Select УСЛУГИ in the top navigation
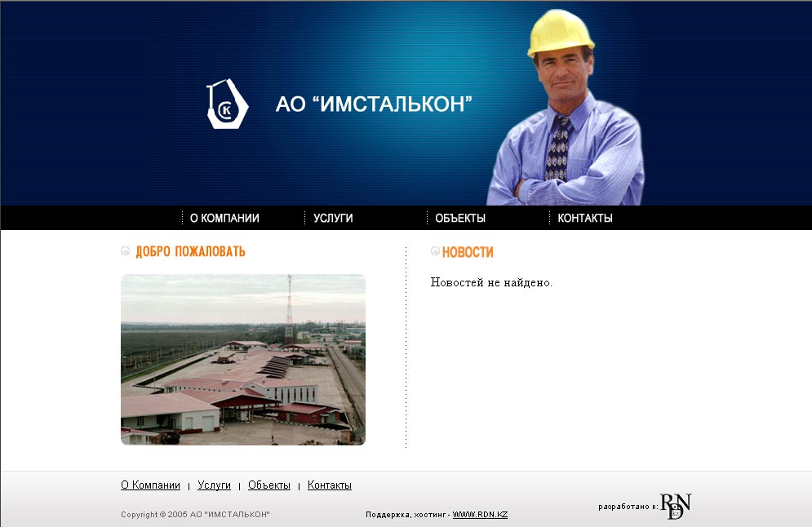The image size is (812, 527). coord(333,218)
